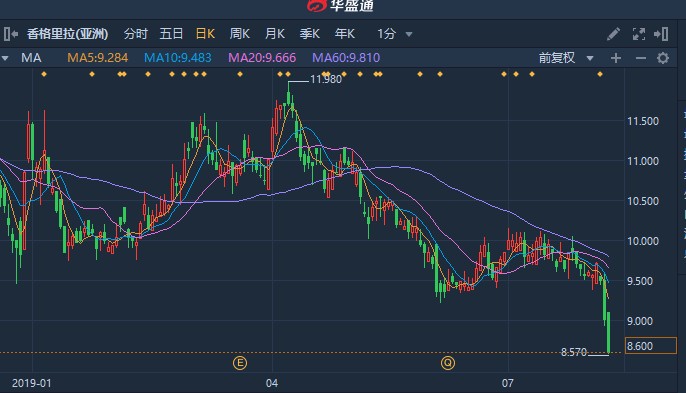Zoom out chart with minus icon
Image resolution: width=686 pixels, height=393 pixels.
(x=640, y=58)
